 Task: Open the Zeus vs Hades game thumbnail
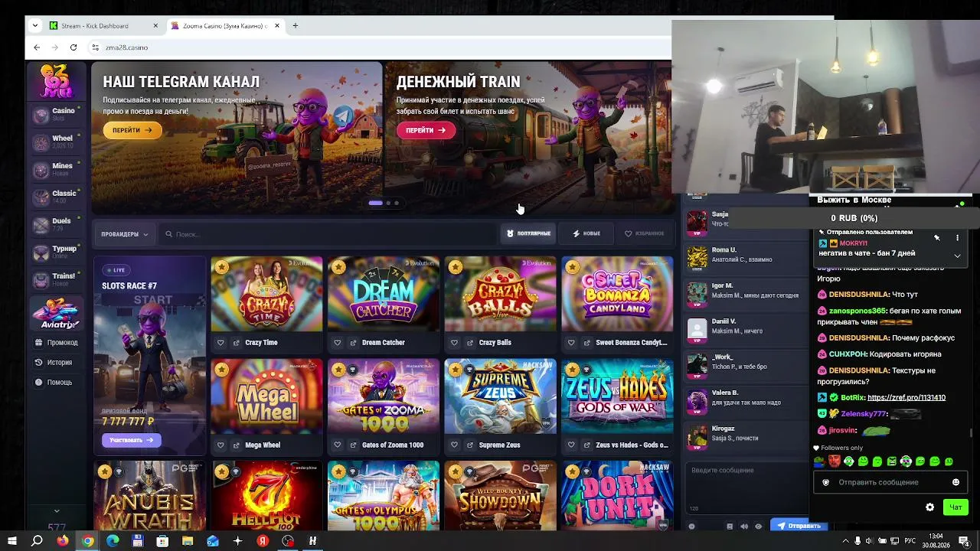(617, 396)
